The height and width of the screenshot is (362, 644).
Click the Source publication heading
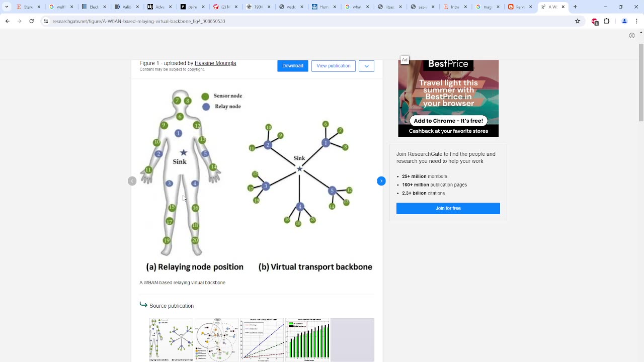click(x=172, y=306)
